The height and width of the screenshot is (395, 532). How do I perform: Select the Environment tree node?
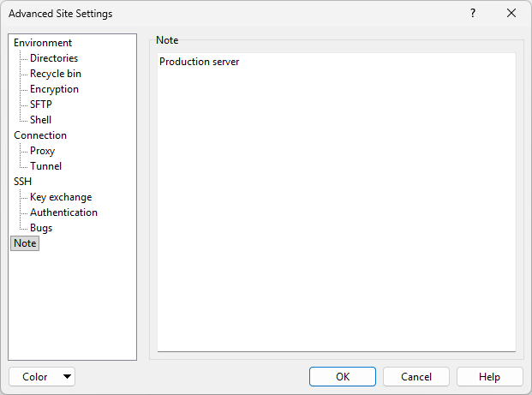43,43
